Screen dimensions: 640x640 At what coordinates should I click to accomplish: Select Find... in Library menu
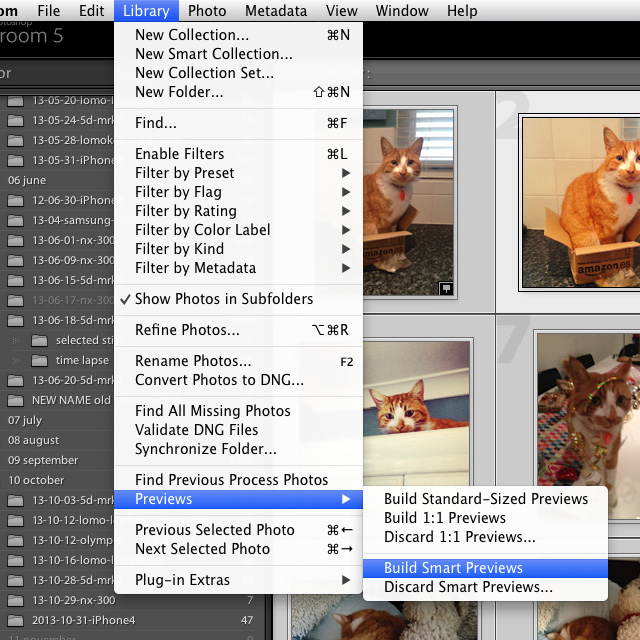click(x=238, y=123)
